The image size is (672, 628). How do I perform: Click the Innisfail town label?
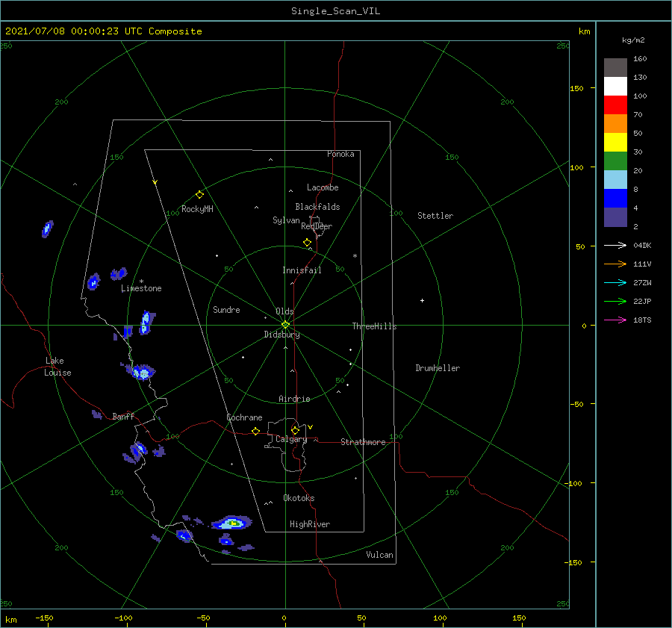(302, 270)
